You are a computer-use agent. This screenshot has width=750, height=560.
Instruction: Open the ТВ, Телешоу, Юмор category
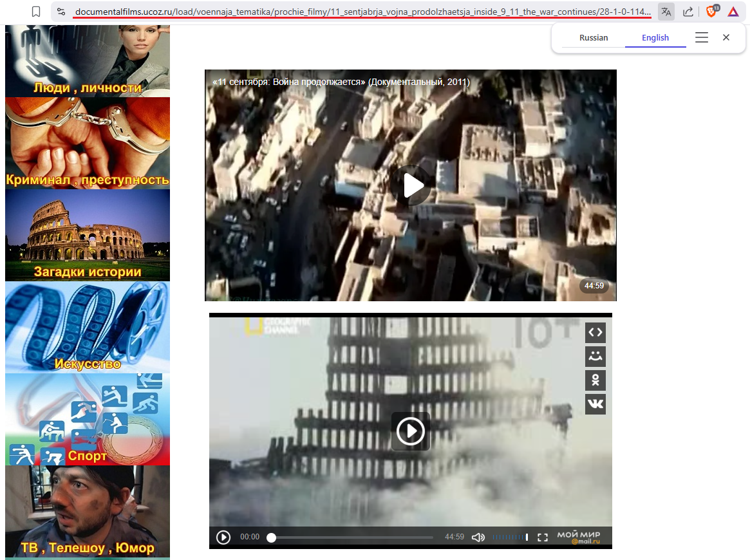click(x=88, y=511)
